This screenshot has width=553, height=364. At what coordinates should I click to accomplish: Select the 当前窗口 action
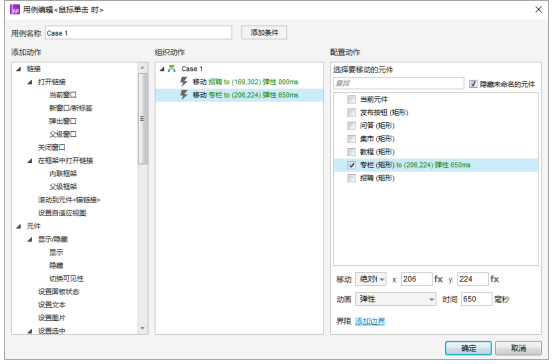point(63,95)
